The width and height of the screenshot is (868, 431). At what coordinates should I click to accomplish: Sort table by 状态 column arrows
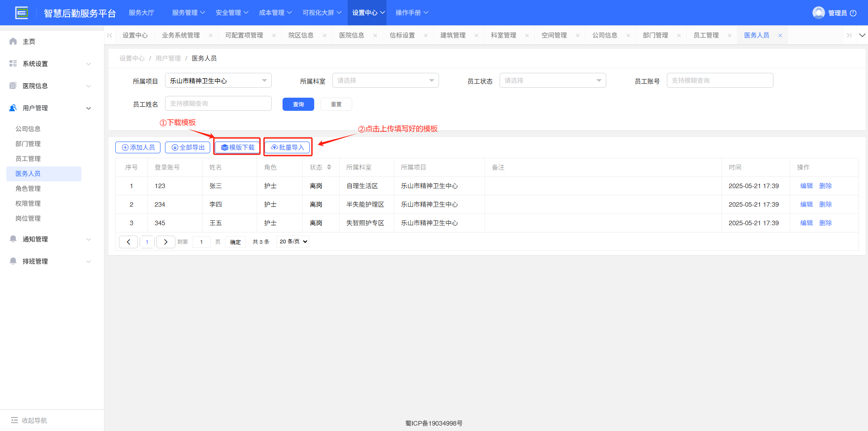(x=329, y=167)
